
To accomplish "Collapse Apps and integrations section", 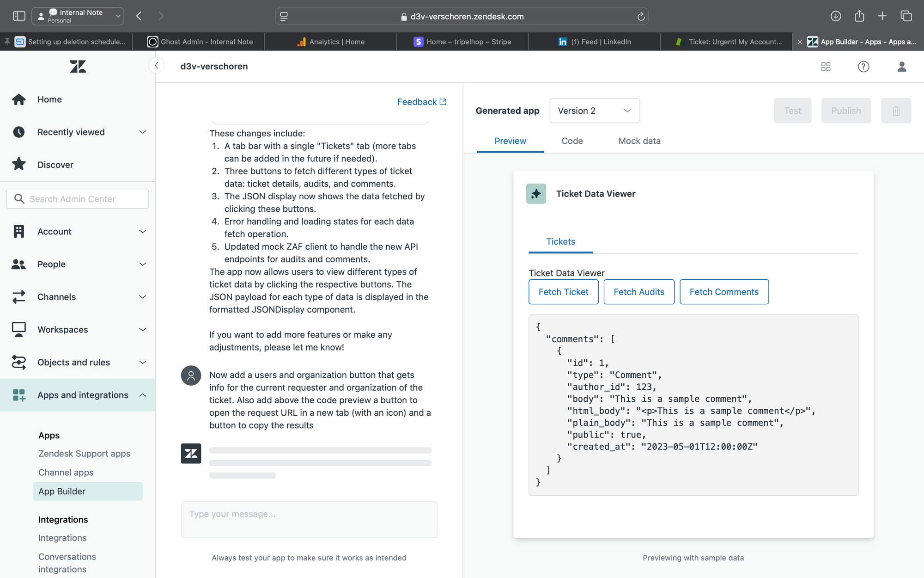I will coord(78,395).
